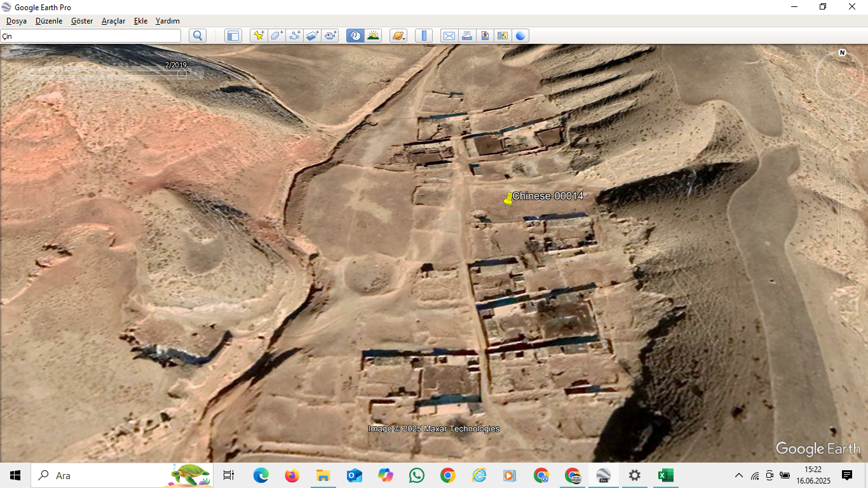Select the Add Image Overlay tool
Screen dimensions: 868x488
[312, 36]
